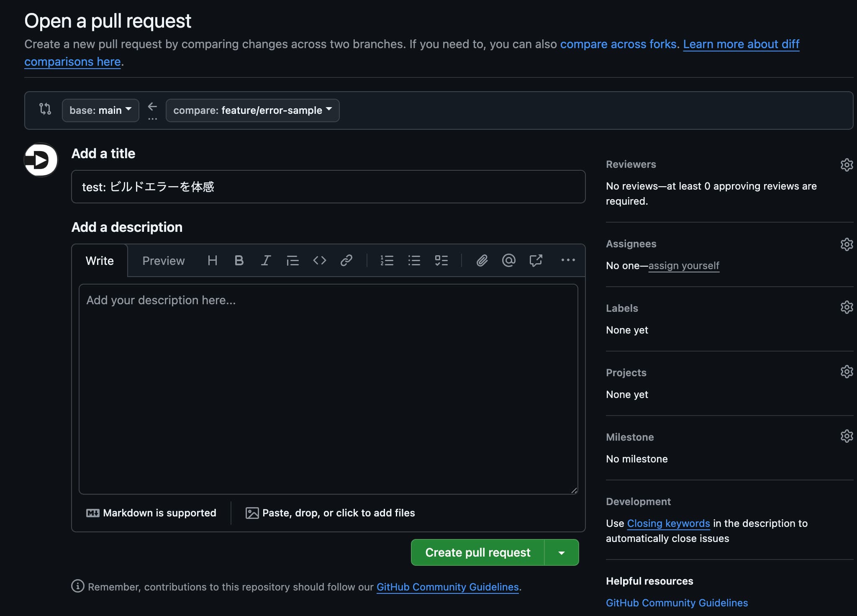Image resolution: width=857 pixels, height=616 pixels.
Task: Click the description box resize handle
Action: coord(574,490)
